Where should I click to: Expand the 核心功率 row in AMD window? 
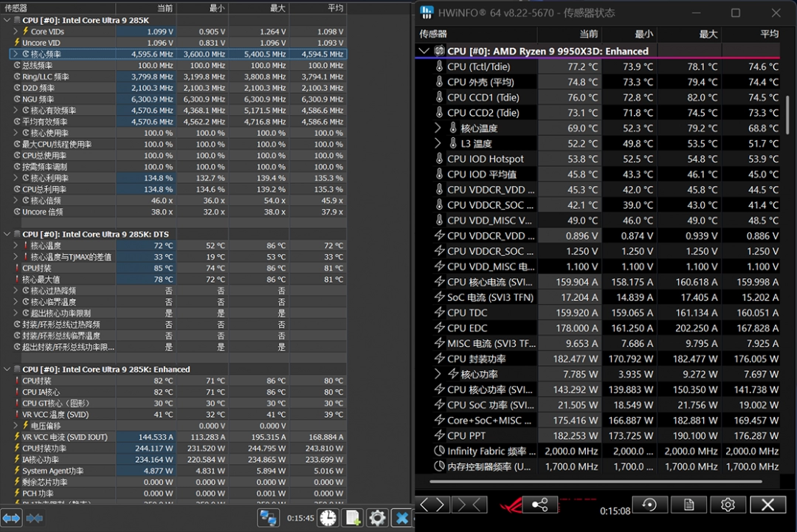coord(438,374)
